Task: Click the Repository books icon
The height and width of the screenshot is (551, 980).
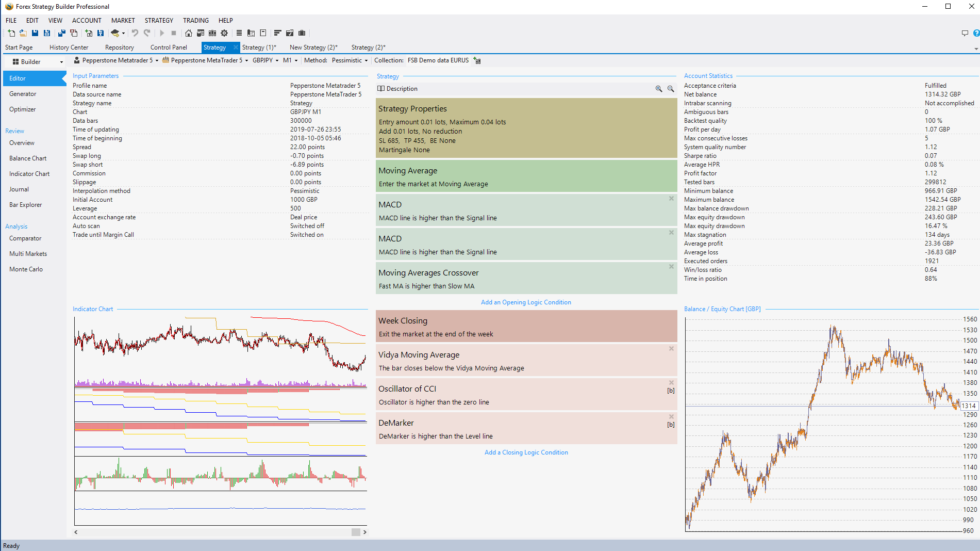Action: [x=212, y=33]
